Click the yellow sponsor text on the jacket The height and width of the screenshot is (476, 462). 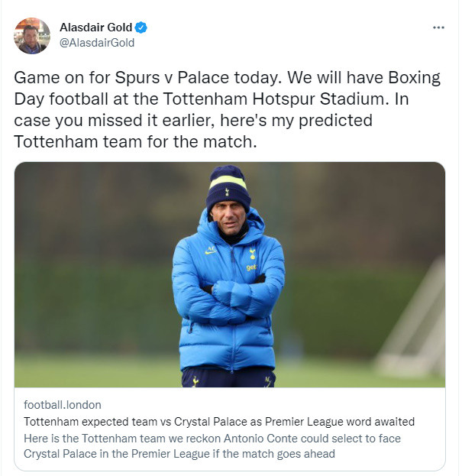pos(251,267)
